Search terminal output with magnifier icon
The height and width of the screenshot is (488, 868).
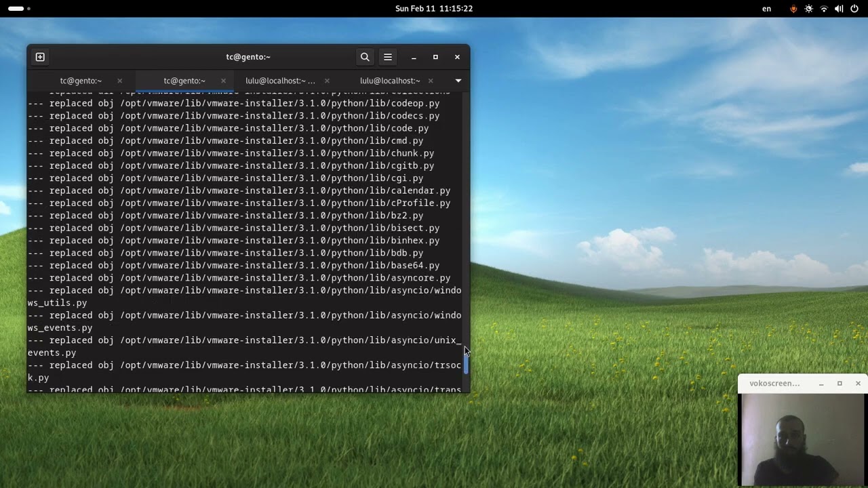(x=365, y=57)
